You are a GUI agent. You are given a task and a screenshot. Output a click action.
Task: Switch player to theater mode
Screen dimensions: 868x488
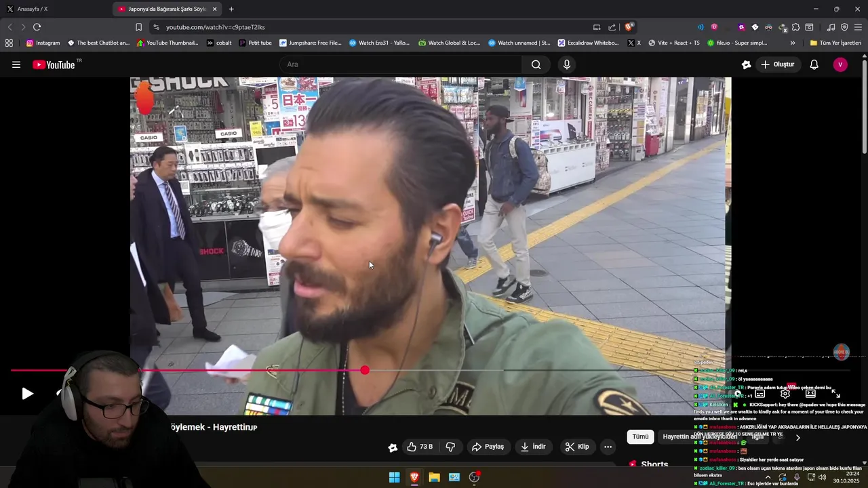coord(810,393)
